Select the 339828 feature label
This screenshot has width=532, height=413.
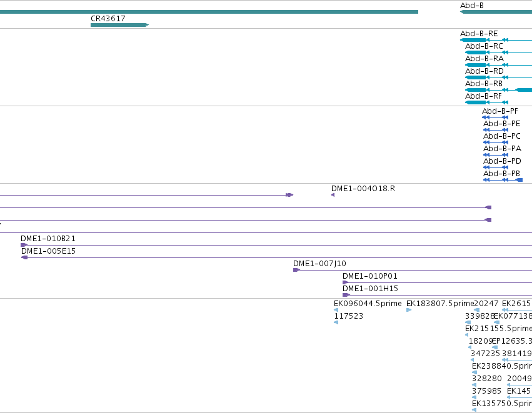tap(479, 316)
